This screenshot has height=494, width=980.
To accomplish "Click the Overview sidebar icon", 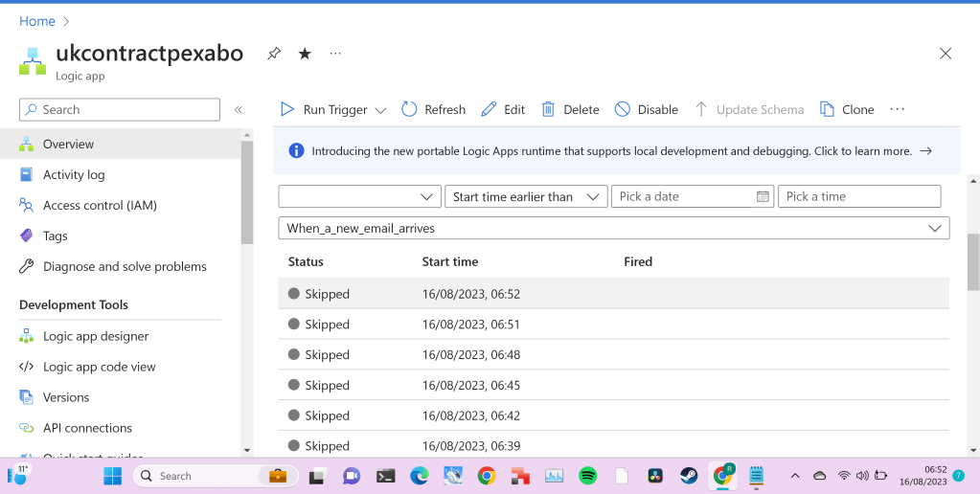I will click(x=26, y=145).
